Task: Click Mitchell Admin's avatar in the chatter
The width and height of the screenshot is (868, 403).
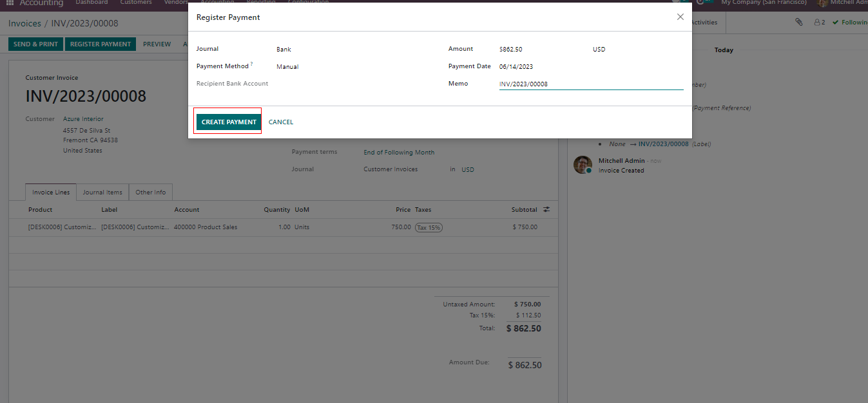Action: click(x=583, y=165)
